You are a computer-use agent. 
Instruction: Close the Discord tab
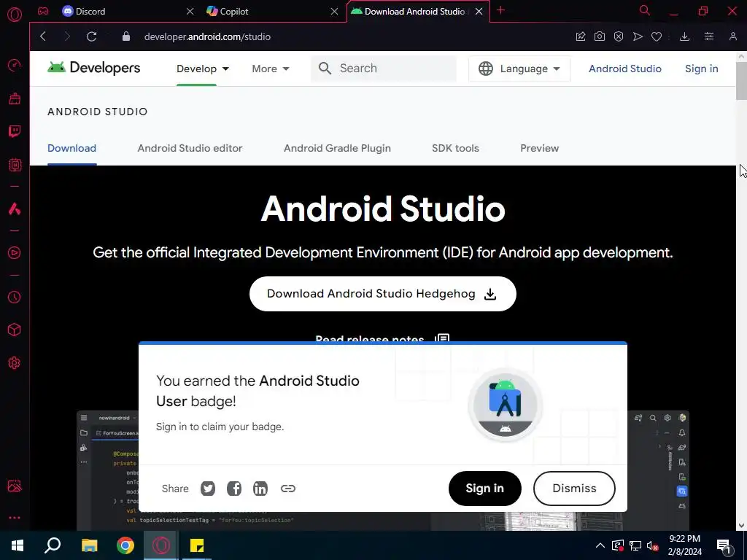point(190,12)
